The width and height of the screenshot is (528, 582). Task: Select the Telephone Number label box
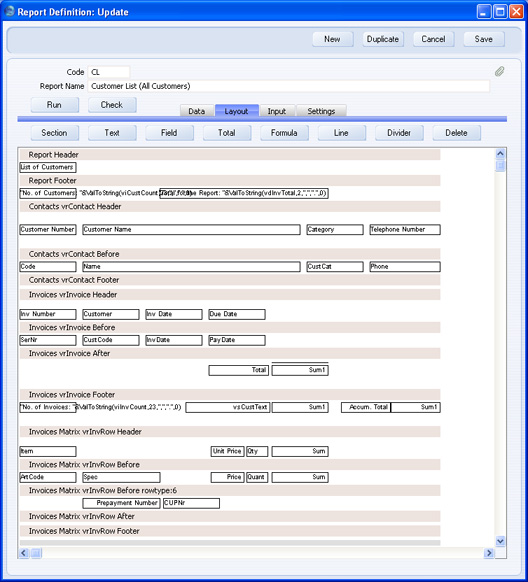pos(405,229)
